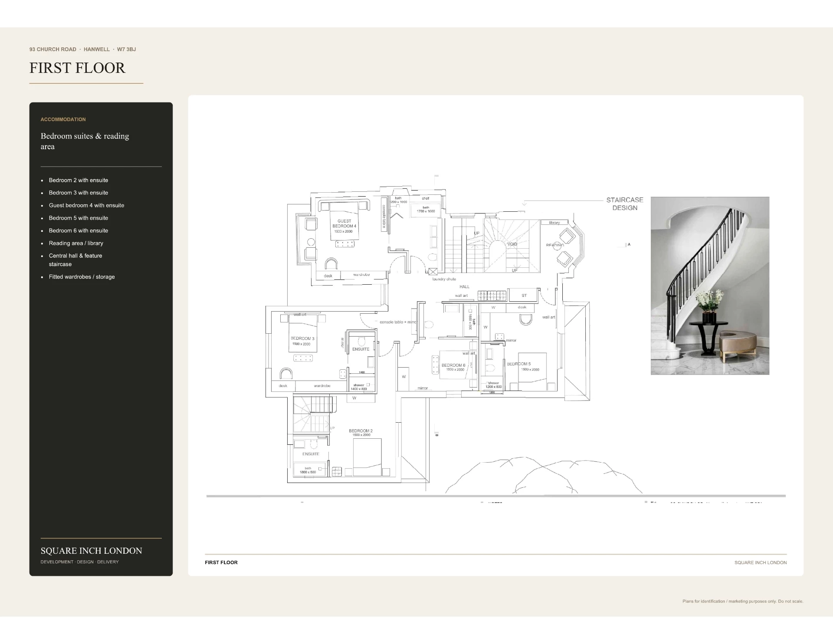Screen dimensions: 833x644
Task: Click the staircase design photo
Action: pos(710,286)
